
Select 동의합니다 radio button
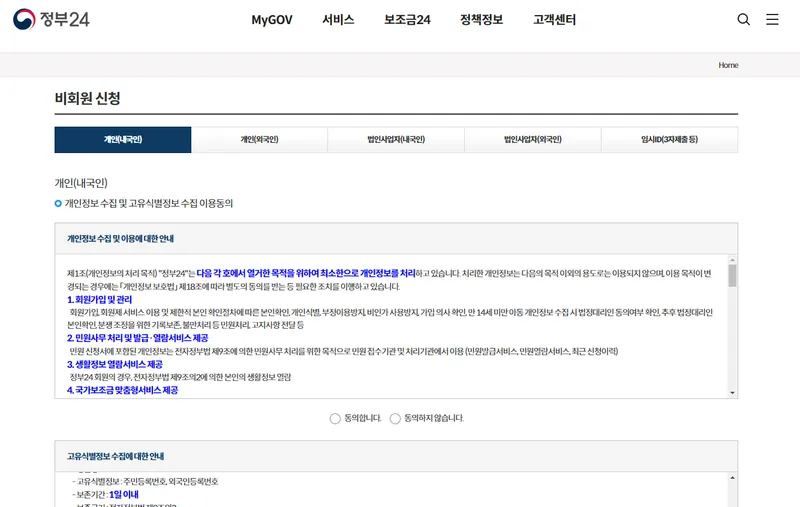[x=335, y=419]
